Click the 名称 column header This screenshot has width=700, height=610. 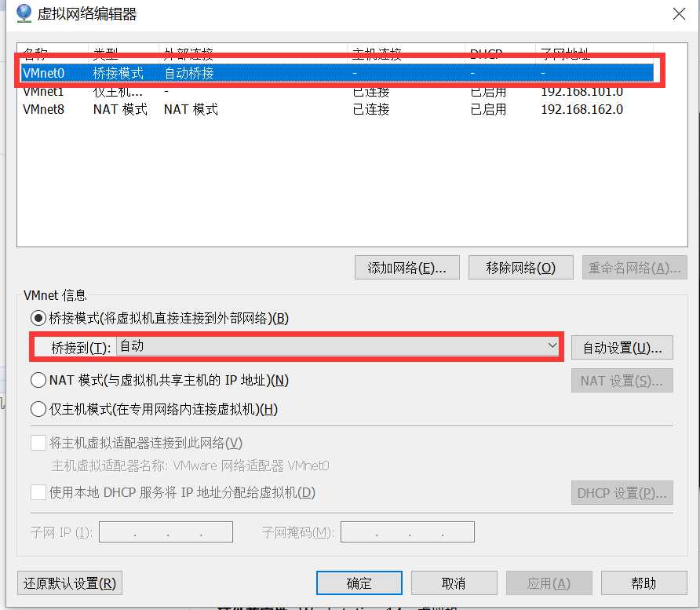(53, 53)
